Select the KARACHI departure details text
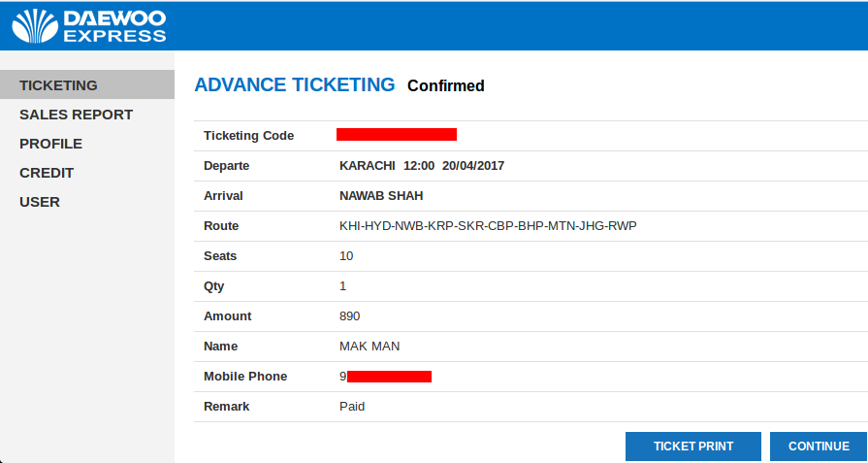868x463 pixels. click(422, 166)
